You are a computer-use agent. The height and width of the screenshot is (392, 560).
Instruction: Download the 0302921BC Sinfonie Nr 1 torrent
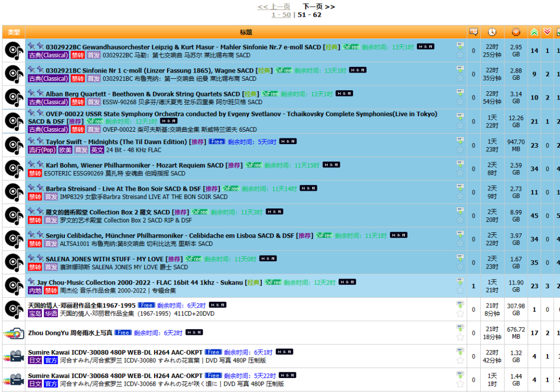pyautogui.click(x=460, y=69)
